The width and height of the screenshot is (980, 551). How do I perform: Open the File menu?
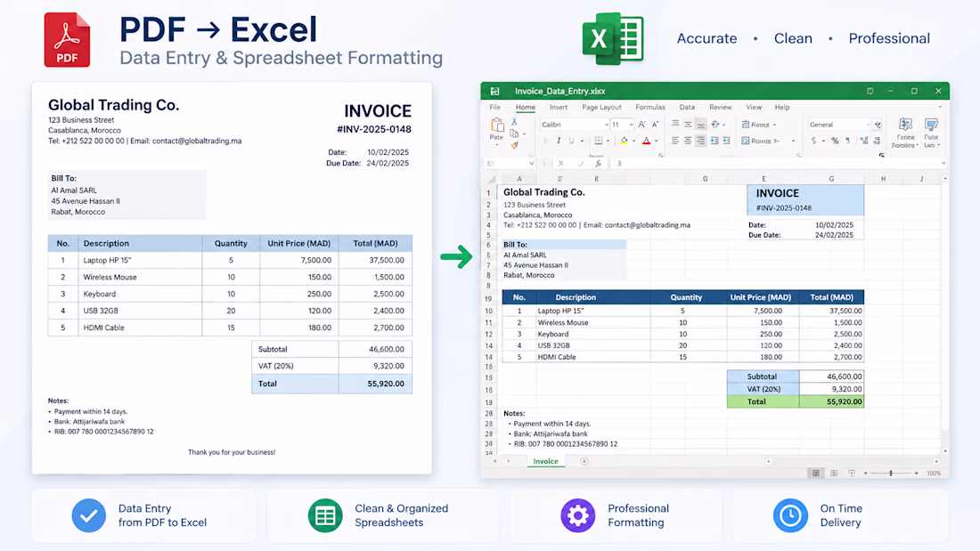point(495,108)
